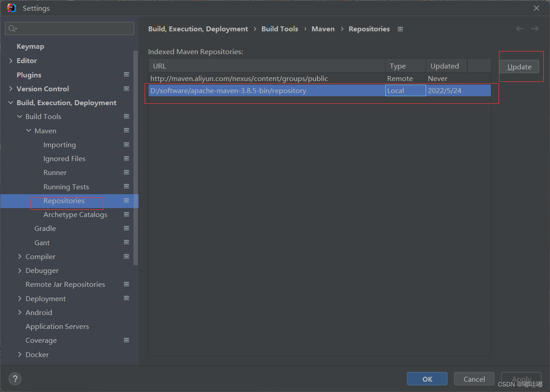Click Maven in the breadcrumb

(323, 29)
